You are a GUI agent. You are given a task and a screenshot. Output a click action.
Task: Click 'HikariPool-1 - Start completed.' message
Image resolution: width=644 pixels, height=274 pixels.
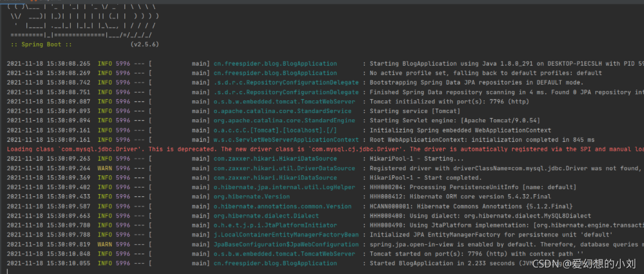click(x=426, y=178)
